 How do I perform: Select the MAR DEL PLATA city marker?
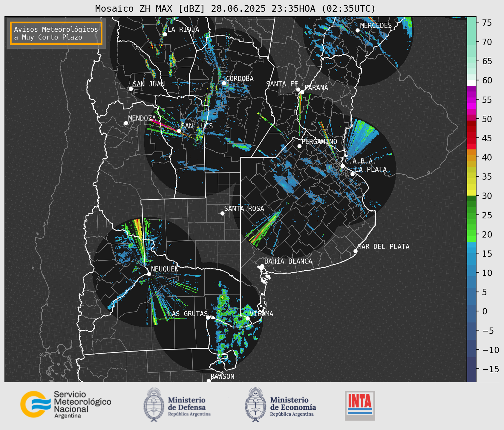[355, 251]
